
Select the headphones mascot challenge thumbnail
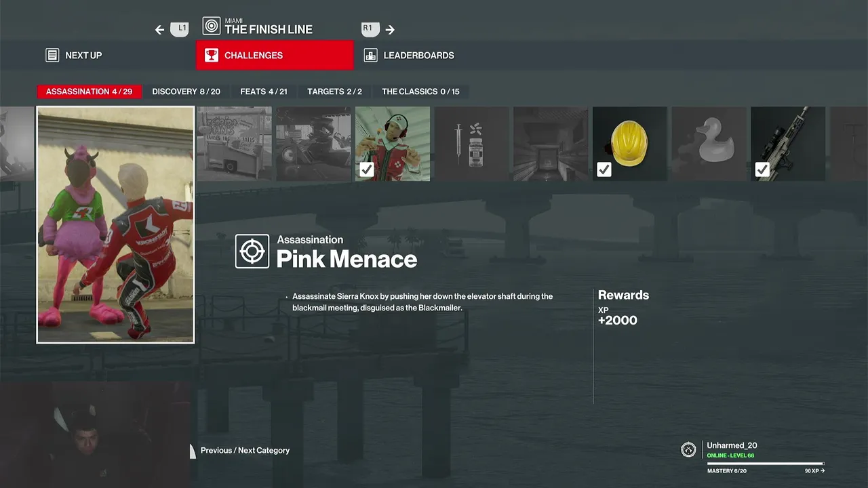(393, 144)
